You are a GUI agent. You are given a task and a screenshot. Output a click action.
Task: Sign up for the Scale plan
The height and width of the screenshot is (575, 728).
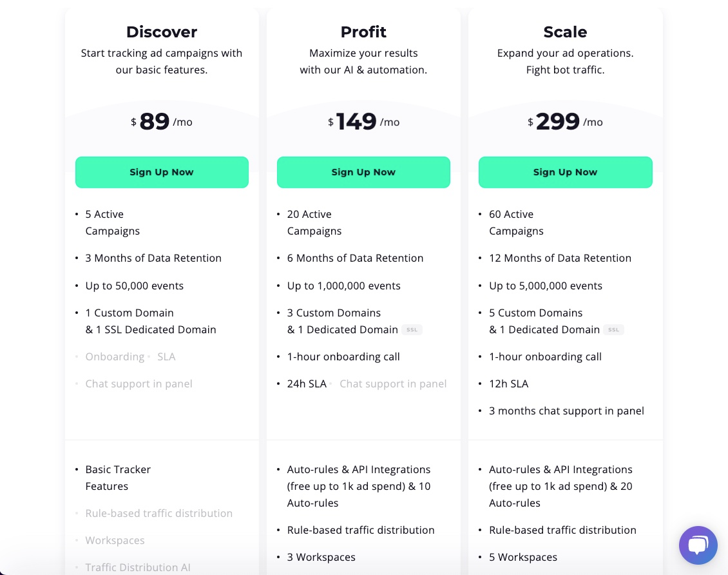point(566,172)
